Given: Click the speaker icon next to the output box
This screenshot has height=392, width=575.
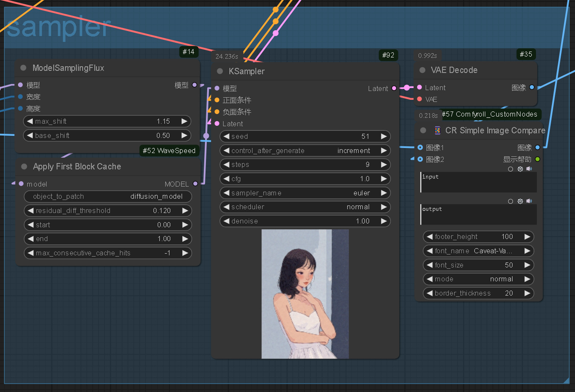Looking at the screenshot, I should pos(529,201).
